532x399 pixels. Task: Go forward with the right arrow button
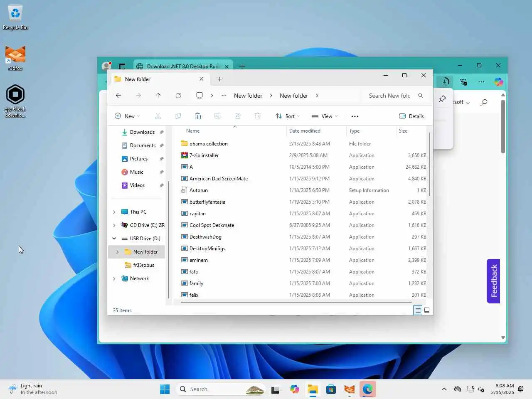[x=138, y=96]
